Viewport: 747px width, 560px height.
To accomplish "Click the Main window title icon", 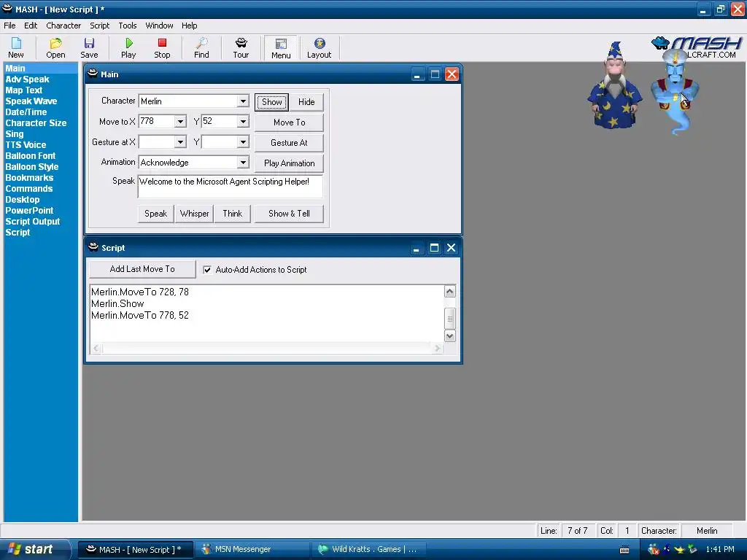I will (x=93, y=74).
